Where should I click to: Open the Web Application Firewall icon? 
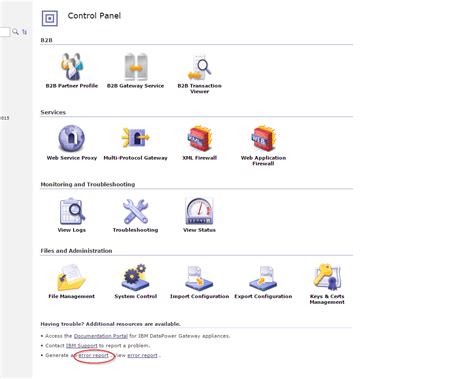click(263, 138)
